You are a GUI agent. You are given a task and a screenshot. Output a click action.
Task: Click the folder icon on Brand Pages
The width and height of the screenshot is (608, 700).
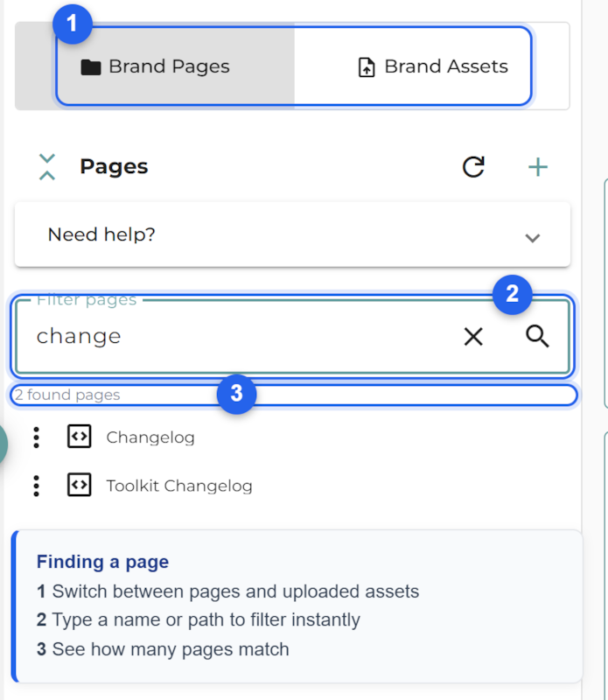tap(91, 67)
